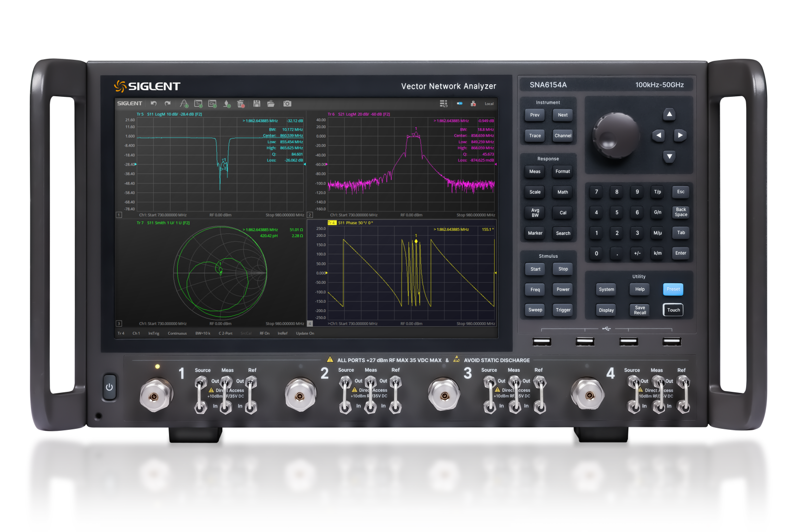Image resolution: width=798 pixels, height=532 pixels.
Task: Click the power standby button
Action: [109, 387]
